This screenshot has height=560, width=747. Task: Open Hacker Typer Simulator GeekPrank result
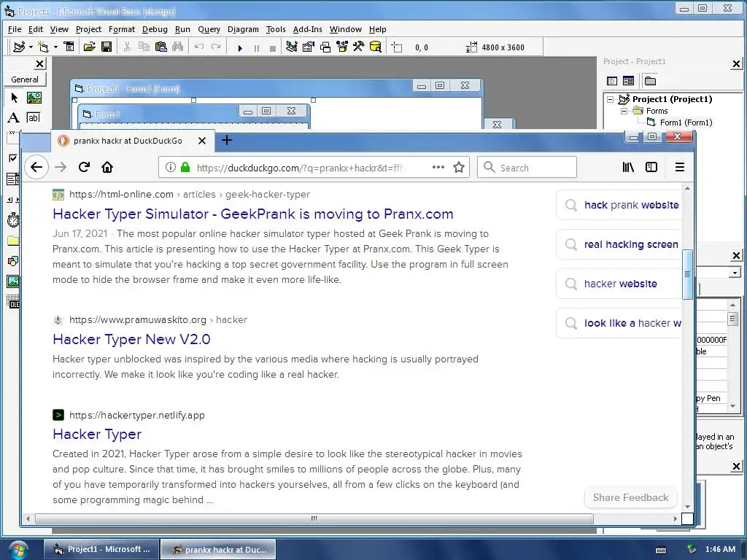tap(253, 214)
